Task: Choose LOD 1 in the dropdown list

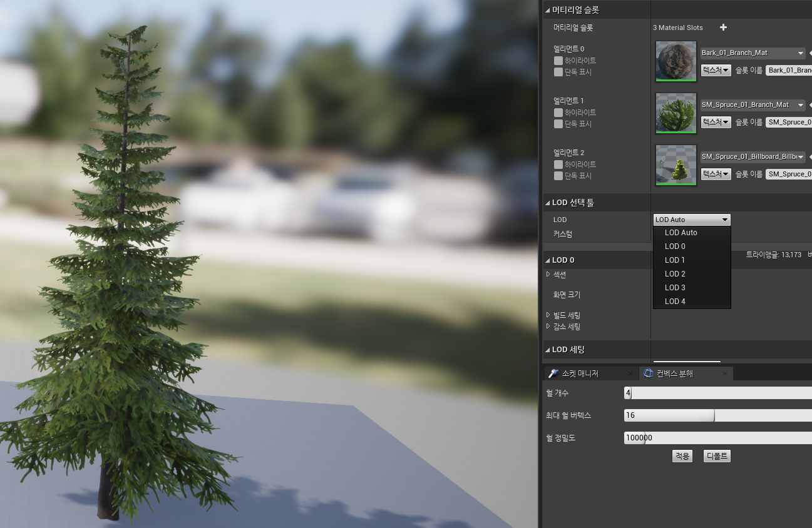Action: pyautogui.click(x=692, y=260)
